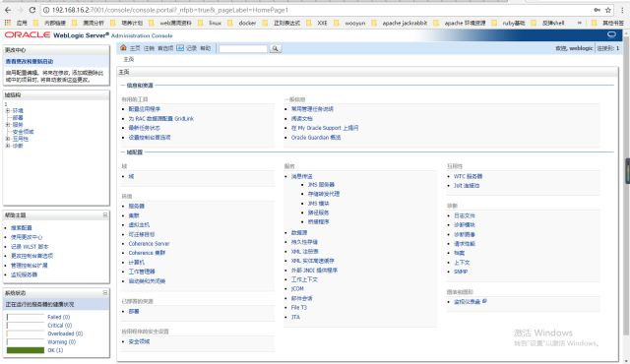Click the popup icon next to 监视仪表盘
The height and width of the screenshot is (364, 630).
[484, 301]
